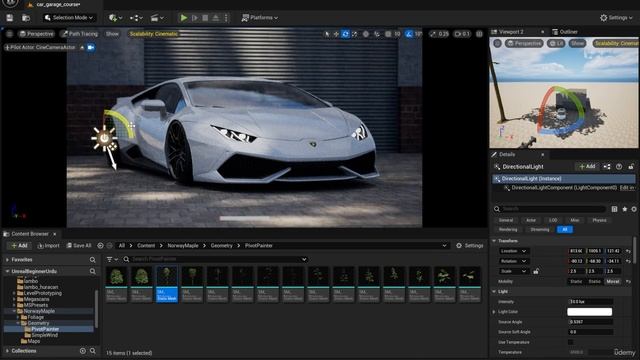Image resolution: width=640 pixels, height=360 pixels.
Task: Toggle the Use Temperature checkbox
Action: point(571,342)
